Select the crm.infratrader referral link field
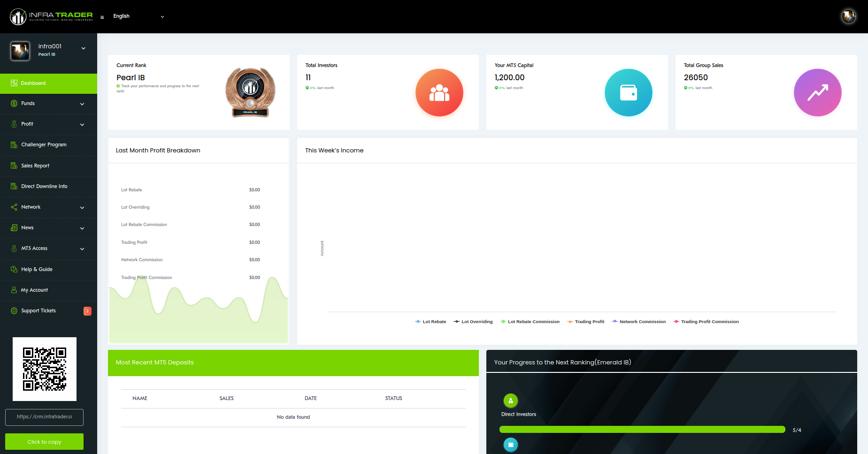Screen dimensions: 868x454 [x=44, y=417]
